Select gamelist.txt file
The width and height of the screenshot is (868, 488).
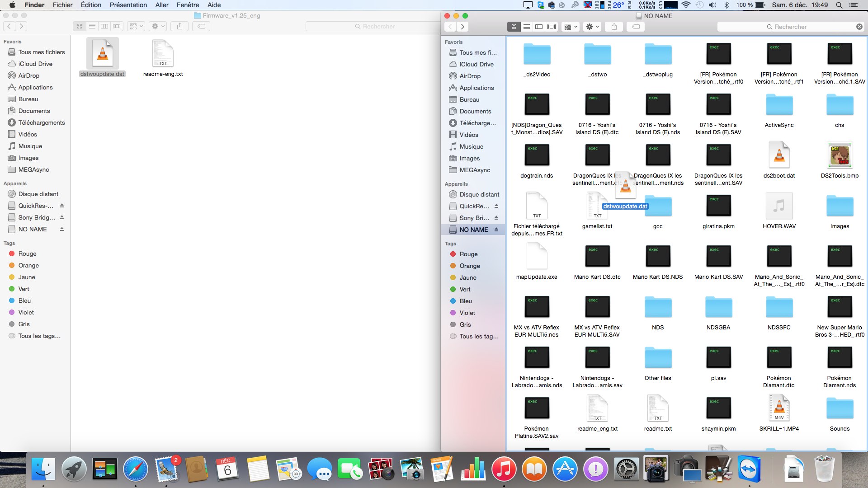tap(597, 210)
